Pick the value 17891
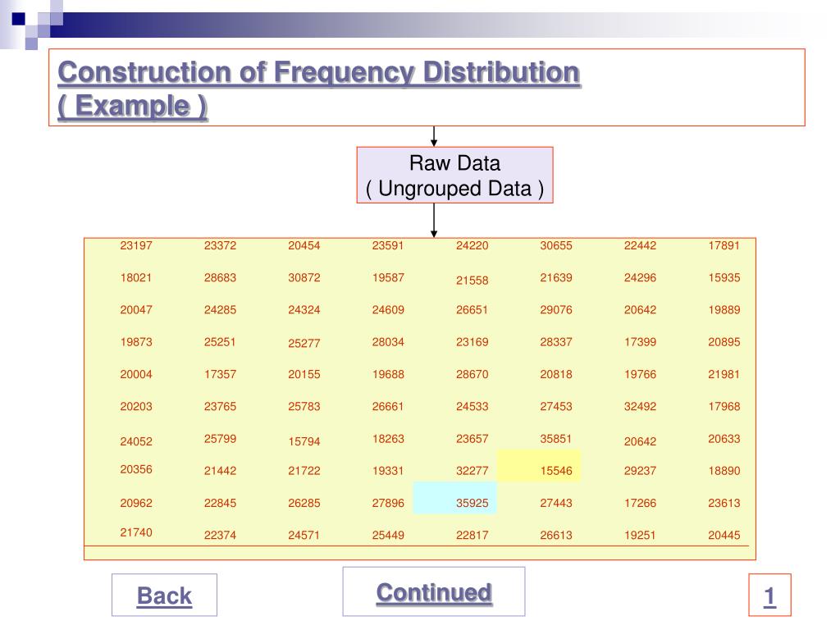The width and height of the screenshot is (840, 630). [x=724, y=245]
